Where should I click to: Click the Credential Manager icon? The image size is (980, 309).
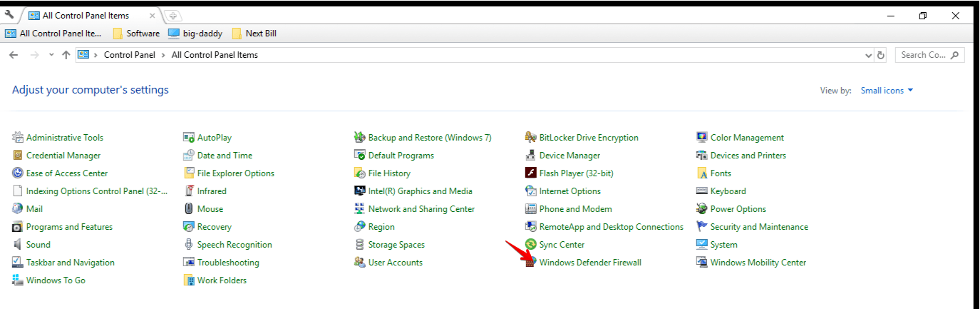(x=18, y=156)
